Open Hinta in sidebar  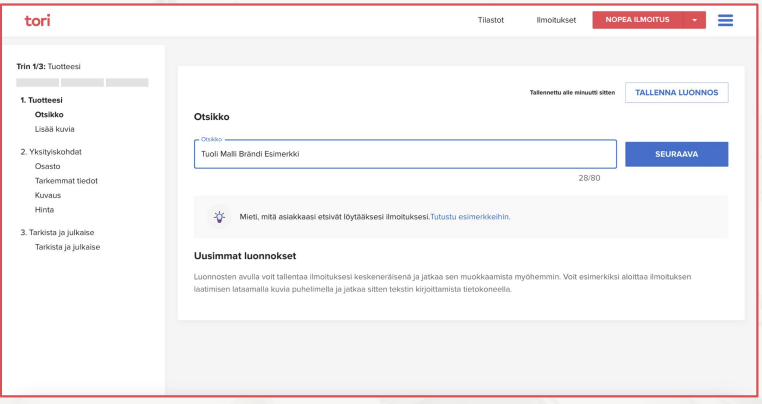tap(44, 210)
